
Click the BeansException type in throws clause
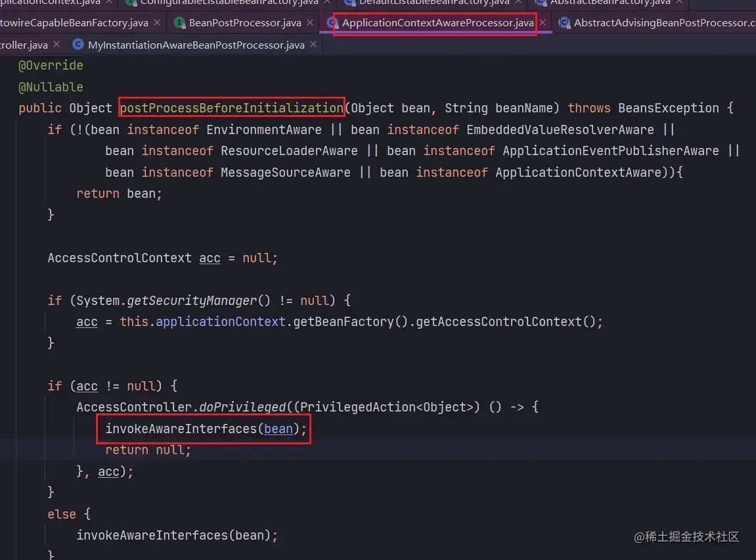(x=668, y=108)
